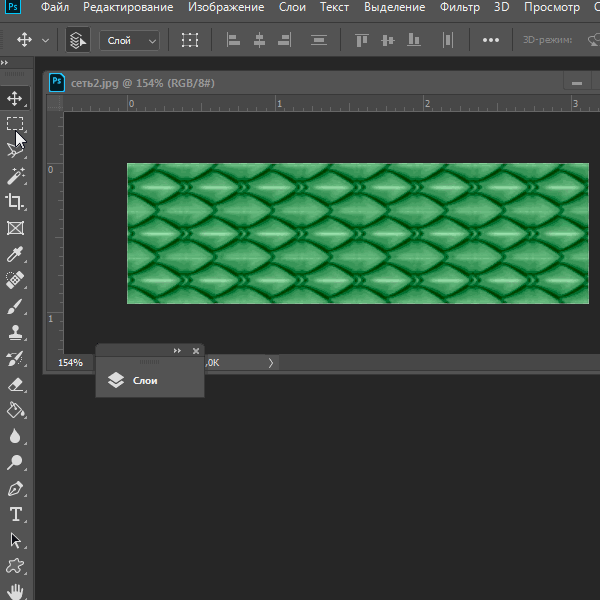Select the Spot Healing Brush tool

coord(15,280)
